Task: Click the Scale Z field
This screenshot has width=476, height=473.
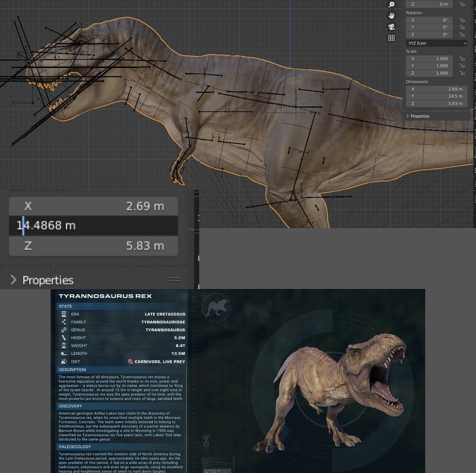Action: (x=429, y=73)
